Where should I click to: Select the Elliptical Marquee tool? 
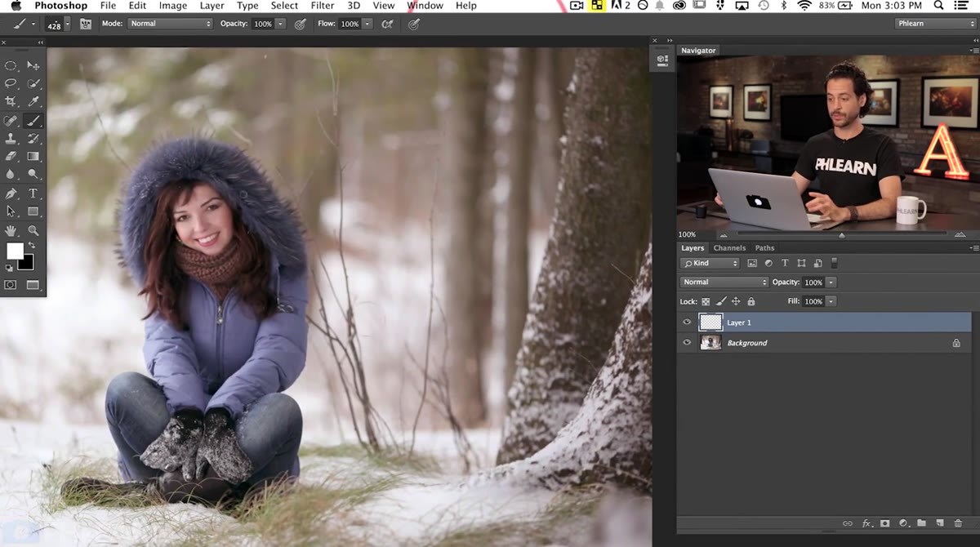[11, 66]
